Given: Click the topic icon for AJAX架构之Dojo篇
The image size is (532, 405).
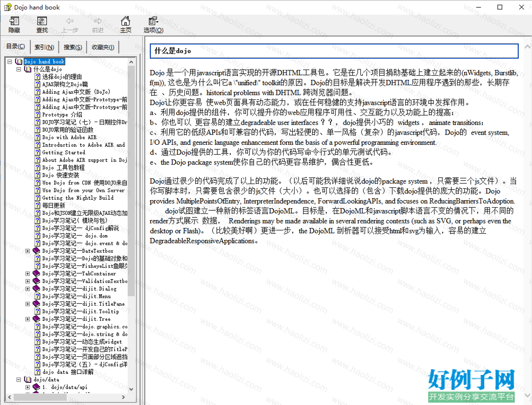Looking at the screenshot, I should pyautogui.click(x=37, y=84).
